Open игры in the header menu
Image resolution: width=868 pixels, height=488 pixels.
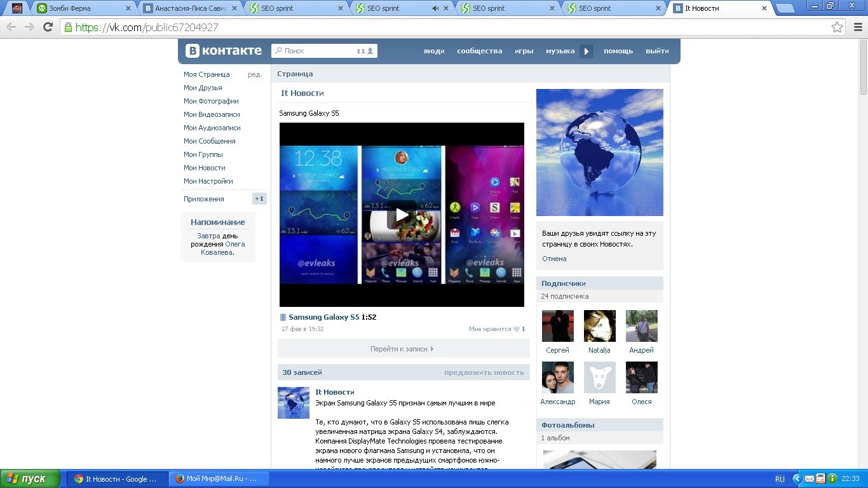pos(524,51)
